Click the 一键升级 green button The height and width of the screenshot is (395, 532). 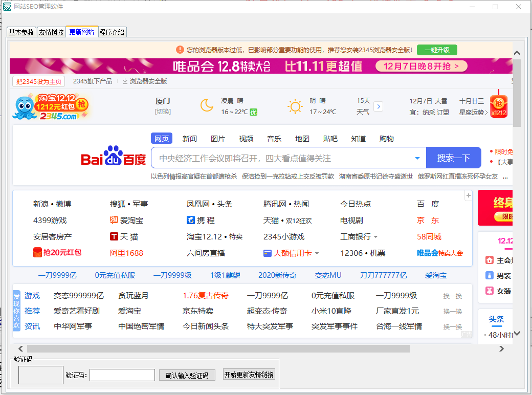pyautogui.click(x=437, y=50)
